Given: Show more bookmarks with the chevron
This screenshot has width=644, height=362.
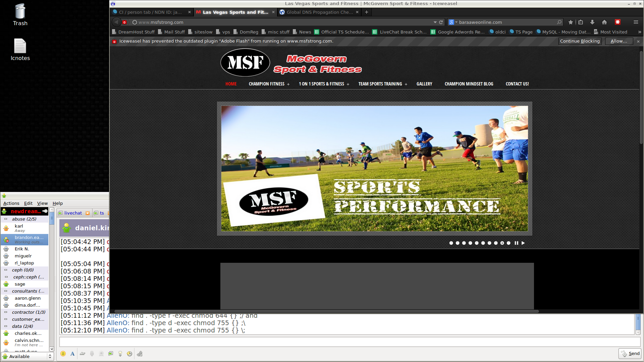Looking at the screenshot, I should (x=639, y=32).
